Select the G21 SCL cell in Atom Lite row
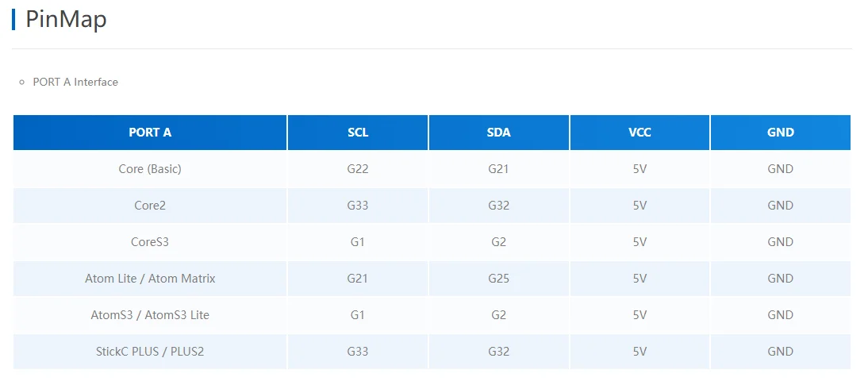Screen dimensions: 868x385 coord(358,279)
